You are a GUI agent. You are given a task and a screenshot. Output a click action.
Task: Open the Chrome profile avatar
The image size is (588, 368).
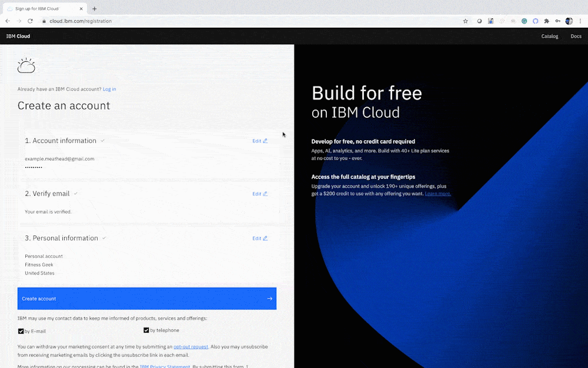[569, 21]
